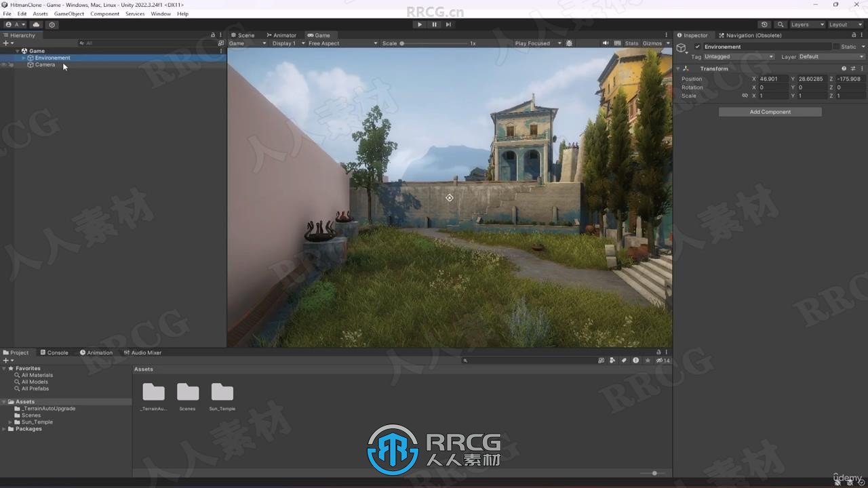The image size is (868, 488).
Task: Switch to the Console tab
Action: (x=54, y=352)
